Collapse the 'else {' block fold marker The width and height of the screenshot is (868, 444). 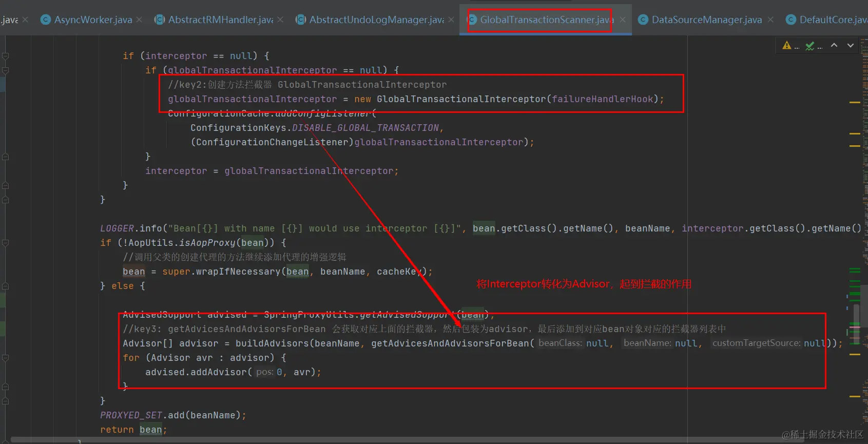pyautogui.click(x=5, y=285)
